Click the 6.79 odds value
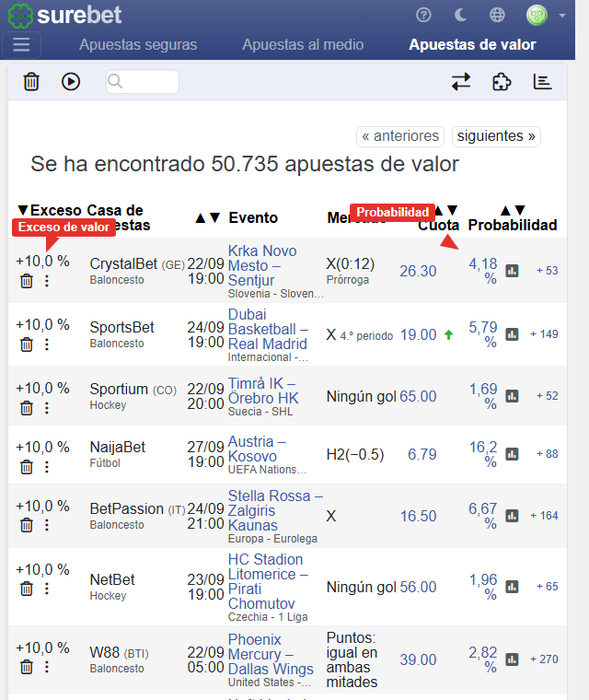 (x=422, y=454)
